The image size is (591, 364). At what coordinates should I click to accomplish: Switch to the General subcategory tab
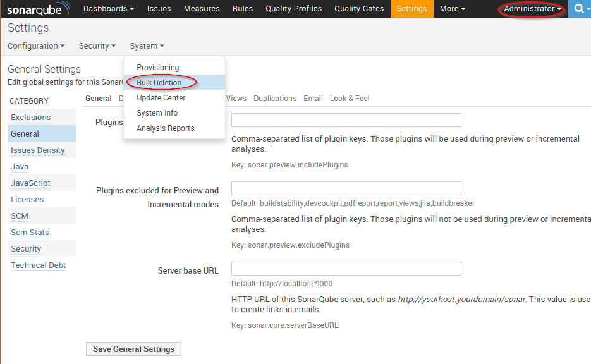click(x=99, y=99)
